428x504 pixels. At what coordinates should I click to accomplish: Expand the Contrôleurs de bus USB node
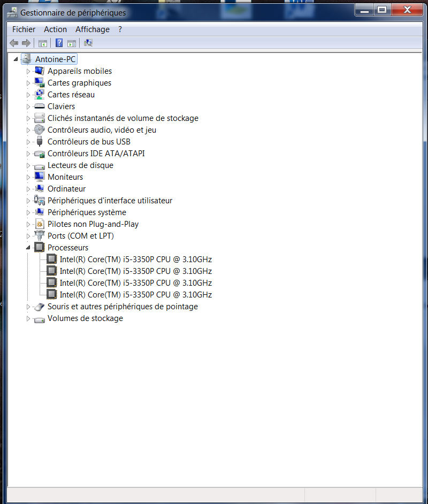point(28,142)
